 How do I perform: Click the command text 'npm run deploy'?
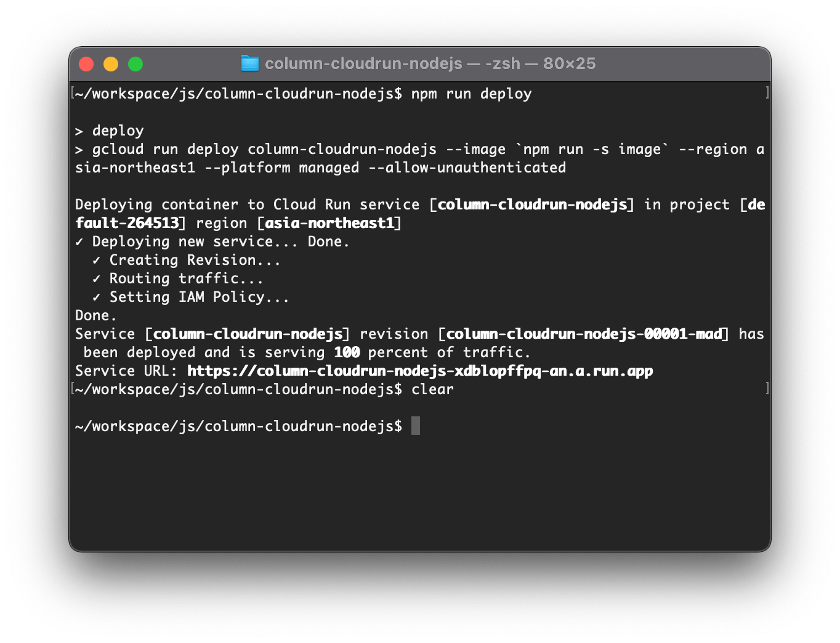tap(472, 94)
